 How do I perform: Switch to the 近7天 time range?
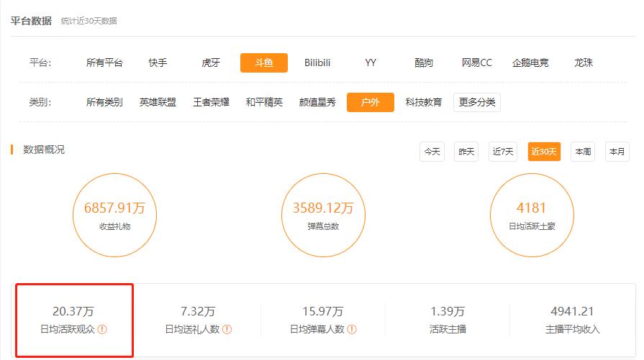(x=503, y=152)
